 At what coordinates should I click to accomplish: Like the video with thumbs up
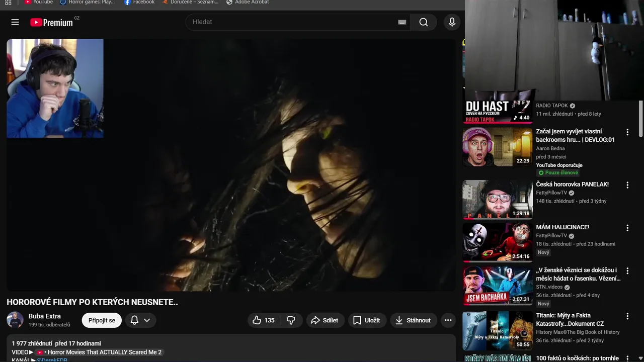264,320
